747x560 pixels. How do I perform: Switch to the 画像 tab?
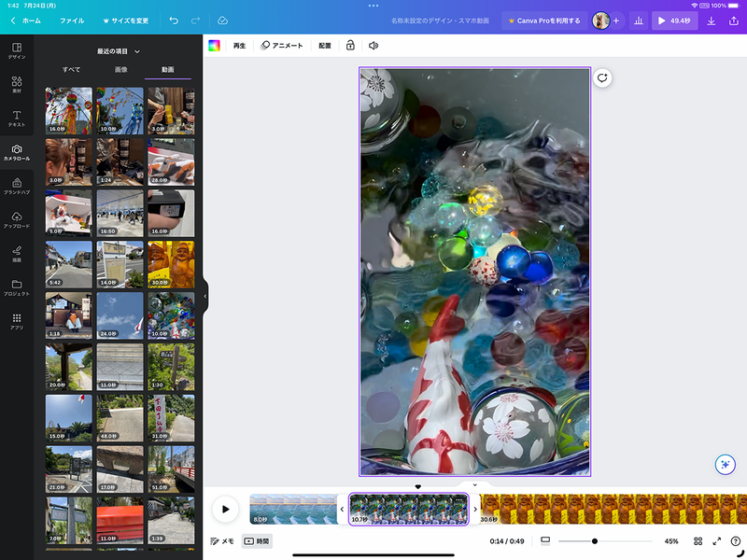click(x=120, y=69)
